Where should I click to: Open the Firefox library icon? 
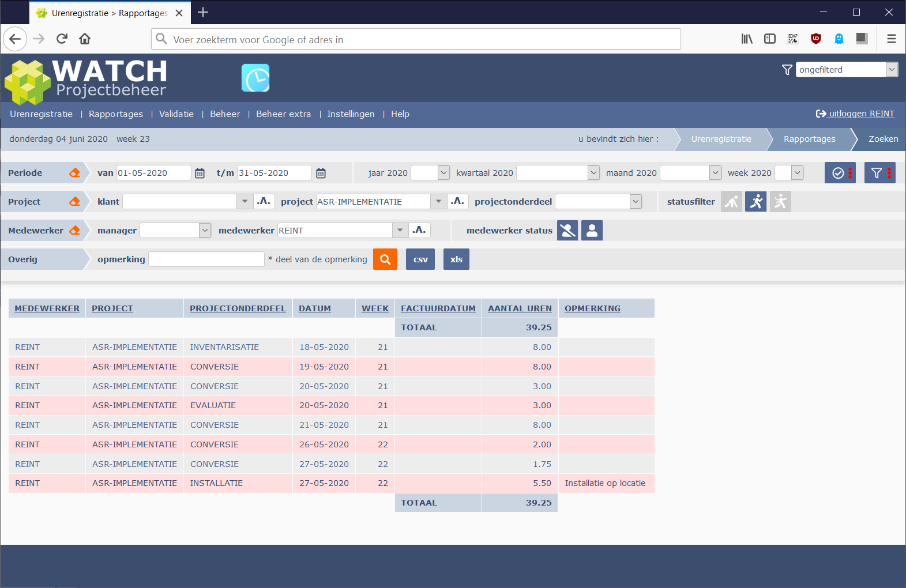747,39
